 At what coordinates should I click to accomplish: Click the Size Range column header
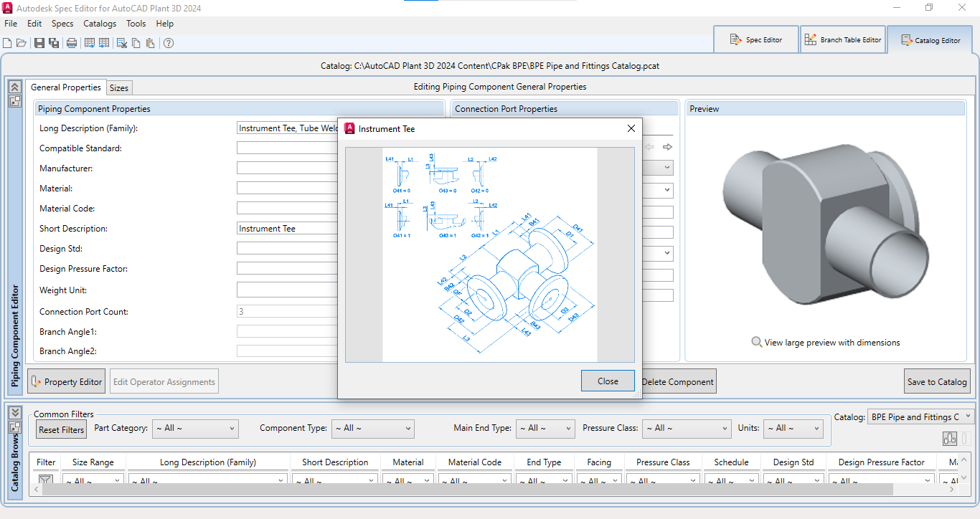tap(92, 462)
